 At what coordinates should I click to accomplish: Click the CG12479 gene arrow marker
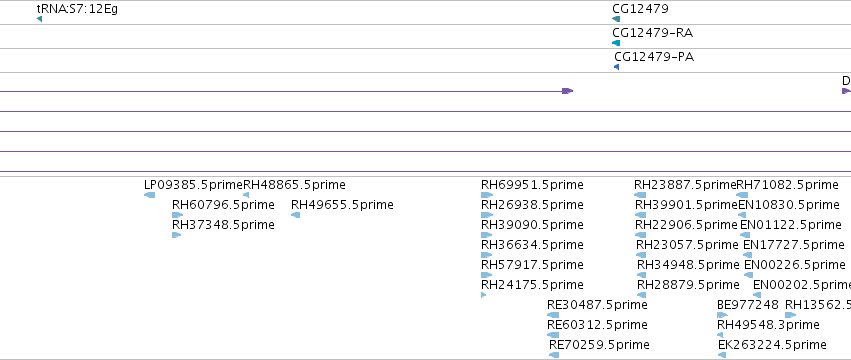[615, 19]
